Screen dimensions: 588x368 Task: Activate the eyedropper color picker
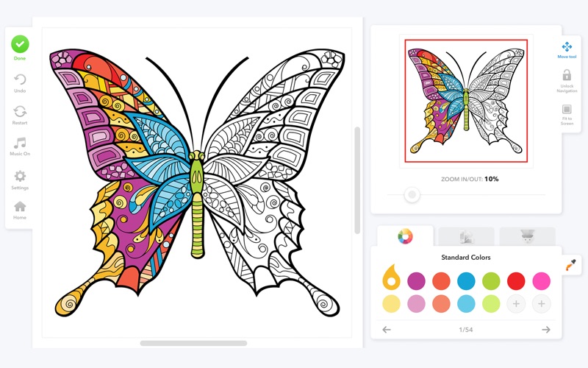570,265
